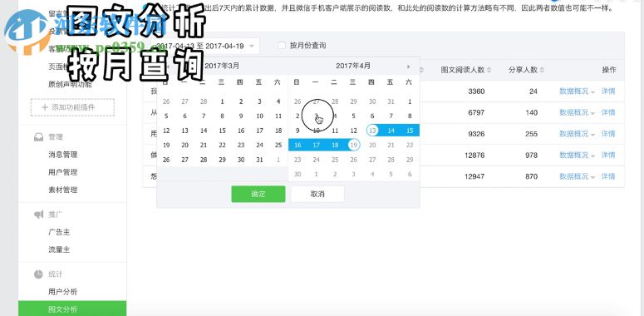This screenshot has width=644, height=316.
Task: Expand 数据概况 for the 6797 readers row
Action: coord(577,112)
